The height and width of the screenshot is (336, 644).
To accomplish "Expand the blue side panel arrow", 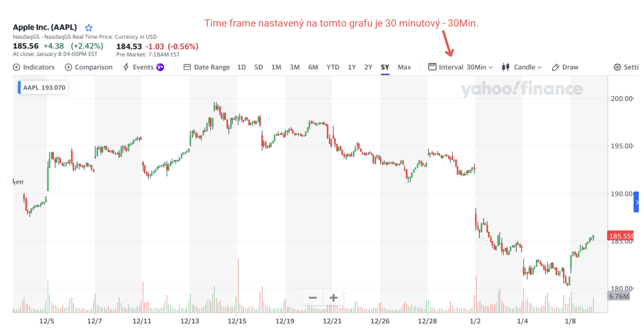I will coord(637,202).
